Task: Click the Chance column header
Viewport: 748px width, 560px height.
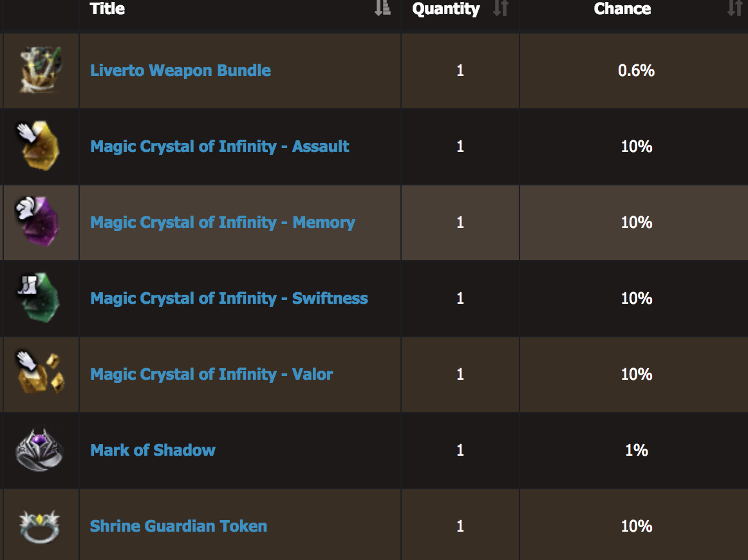Action: point(622,8)
